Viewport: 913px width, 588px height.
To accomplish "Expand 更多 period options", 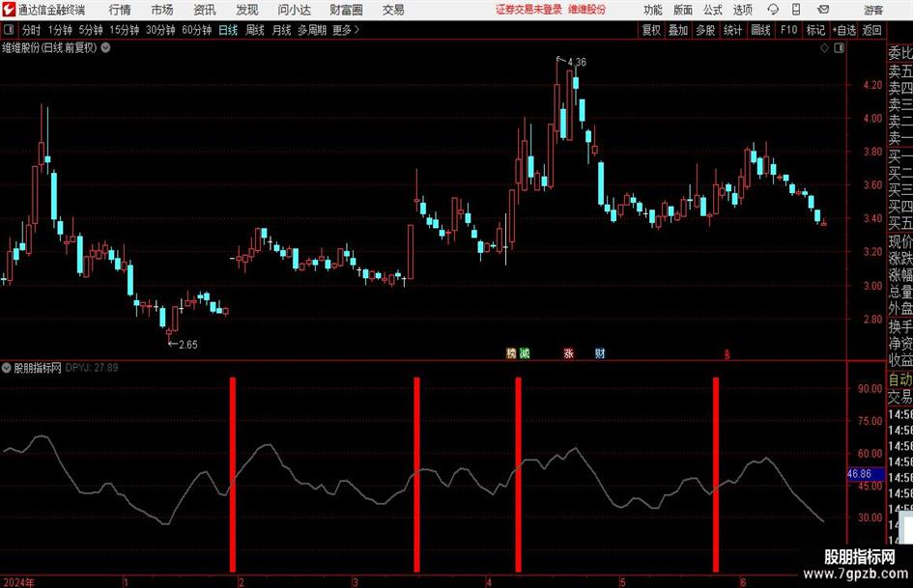I will [x=346, y=30].
